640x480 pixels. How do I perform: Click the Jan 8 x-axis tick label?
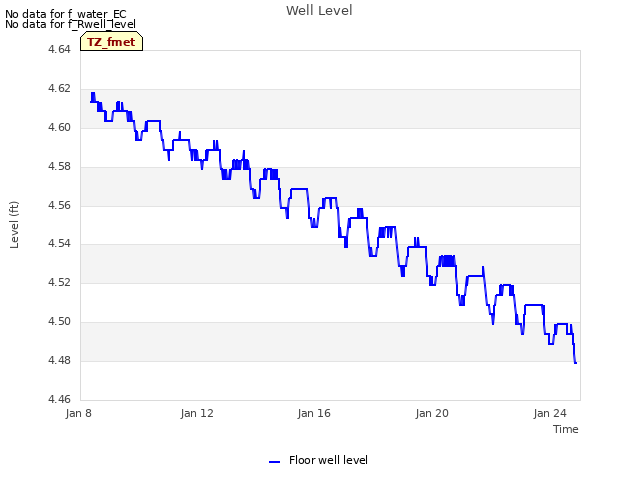(x=78, y=413)
